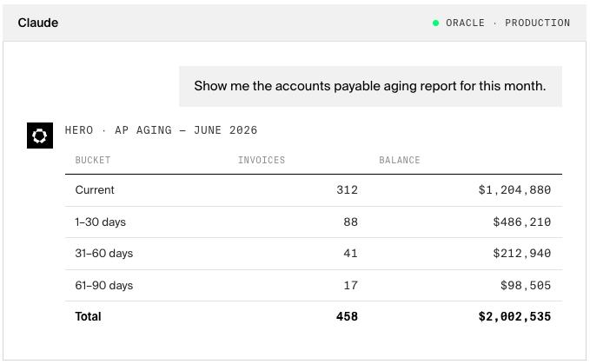Select the 61–90 days bucket row

coord(314,286)
